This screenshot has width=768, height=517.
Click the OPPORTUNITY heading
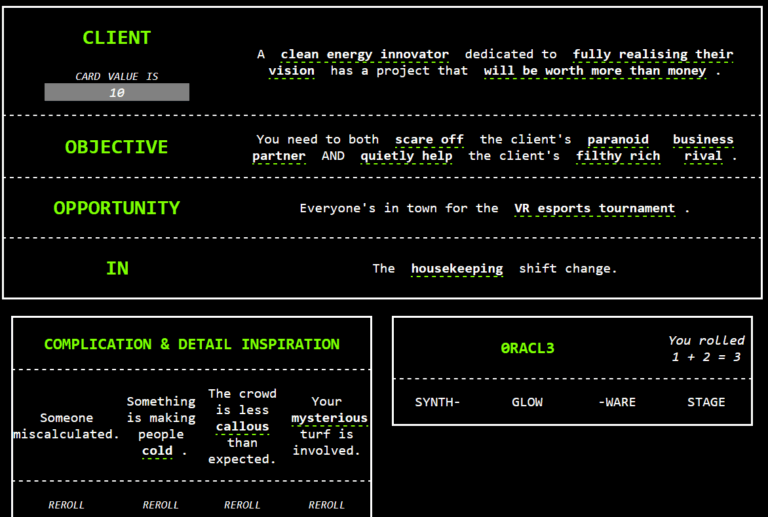tap(116, 208)
